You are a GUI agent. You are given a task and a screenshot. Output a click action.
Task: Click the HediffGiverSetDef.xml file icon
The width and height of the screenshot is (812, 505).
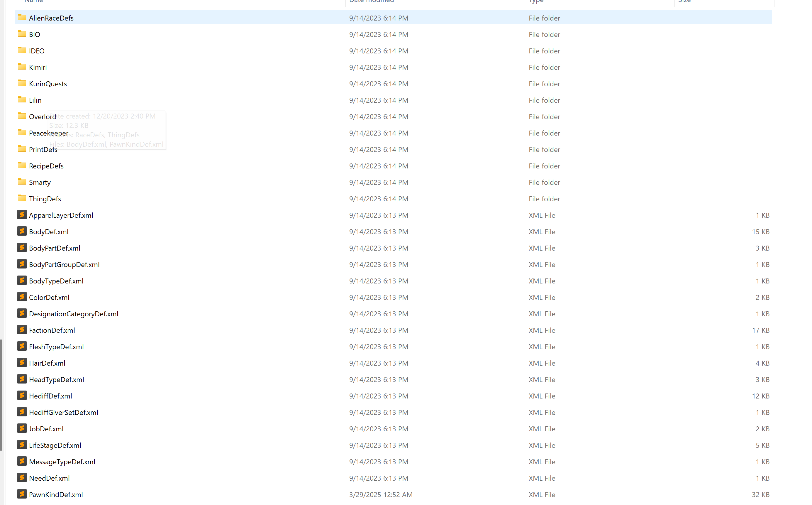[22, 412]
